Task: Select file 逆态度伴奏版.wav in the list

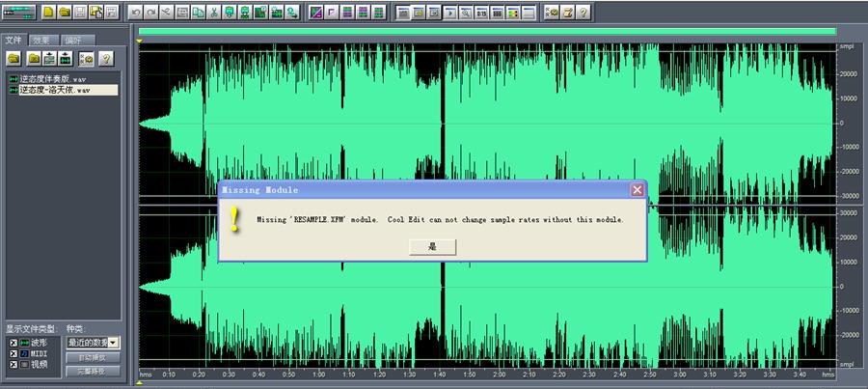Action: click(53, 79)
